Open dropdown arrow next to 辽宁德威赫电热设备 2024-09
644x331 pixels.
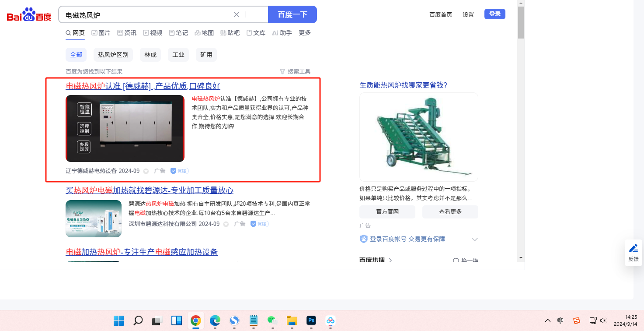[x=146, y=171]
